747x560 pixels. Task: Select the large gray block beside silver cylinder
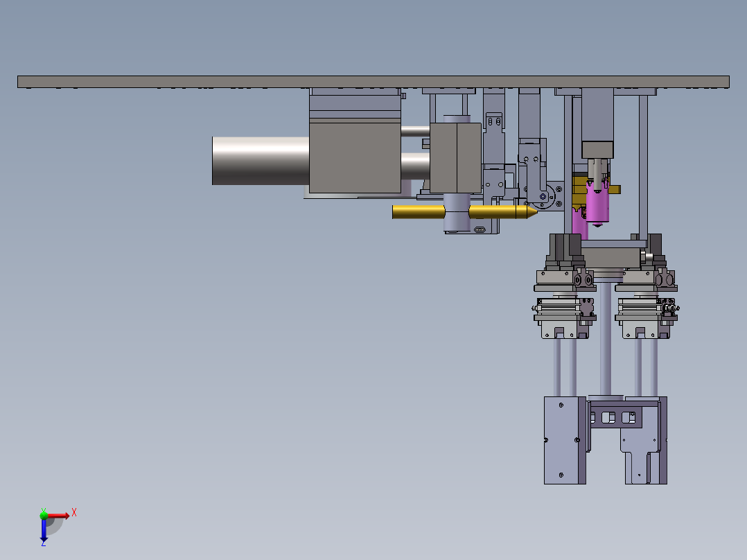355,157
